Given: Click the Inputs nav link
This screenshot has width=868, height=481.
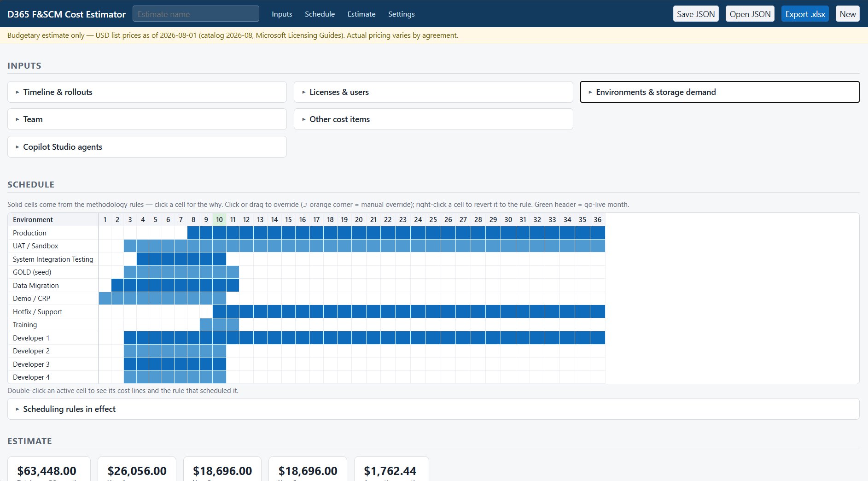Looking at the screenshot, I should (282, 14).
